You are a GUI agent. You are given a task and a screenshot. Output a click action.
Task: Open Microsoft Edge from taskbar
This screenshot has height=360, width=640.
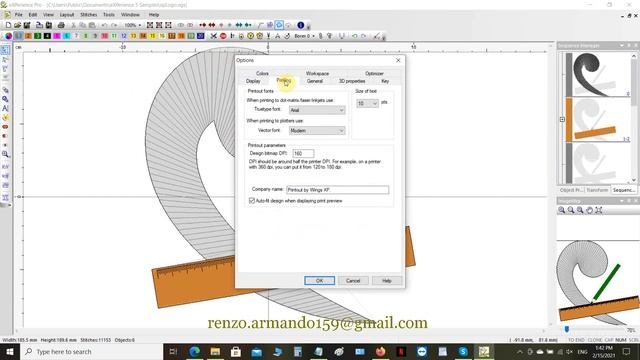pyautogui.click(x=194, y=351)
